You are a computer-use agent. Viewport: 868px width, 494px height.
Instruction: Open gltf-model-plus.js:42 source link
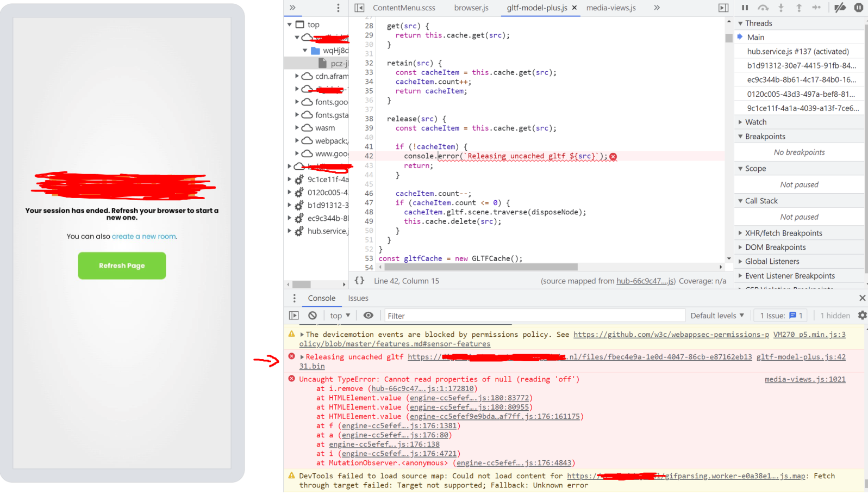pyautogui.click(x=801, y=357)
